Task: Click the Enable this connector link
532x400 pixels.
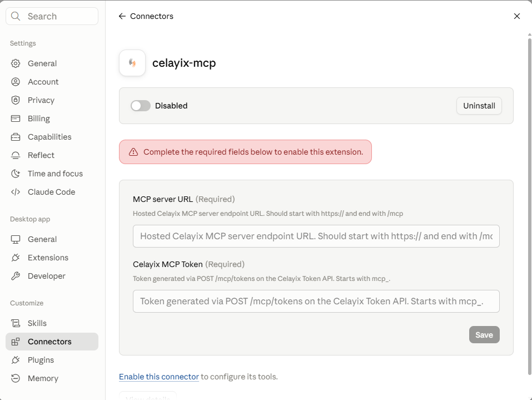Action: (159, 377)
